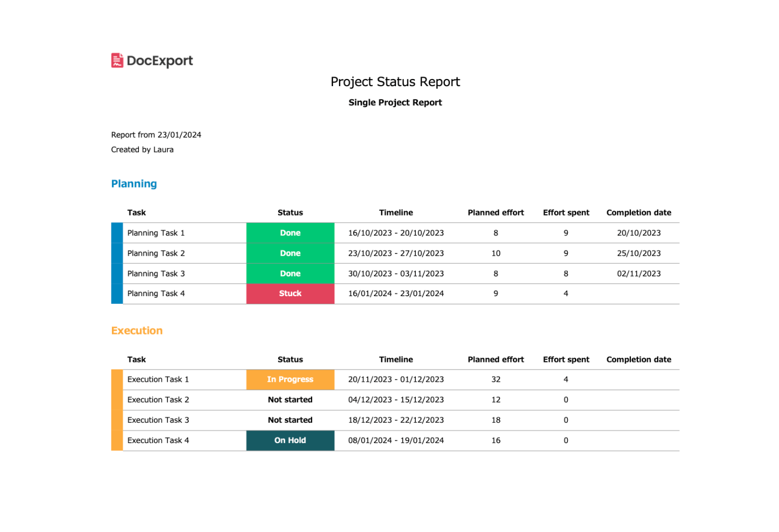The image size is (779, 532).
Task: Click the planned effort value 32
Action: click(496, 380)
